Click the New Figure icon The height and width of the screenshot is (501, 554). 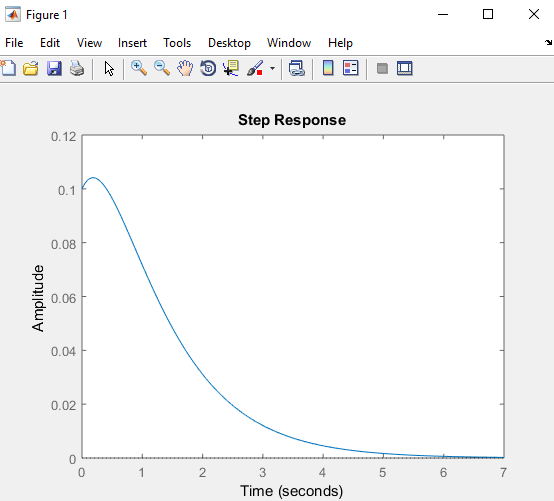[8, 68]
